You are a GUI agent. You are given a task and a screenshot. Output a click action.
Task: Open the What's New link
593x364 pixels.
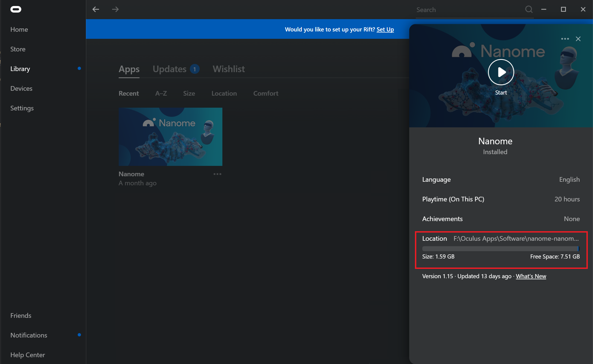[x=531, y=276]
